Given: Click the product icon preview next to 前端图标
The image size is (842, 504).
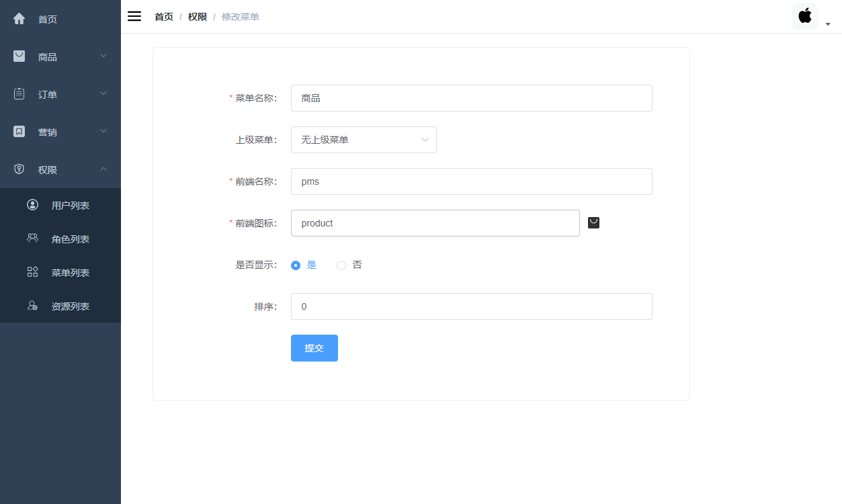Looking at the screenshot, I should (593, 222).
